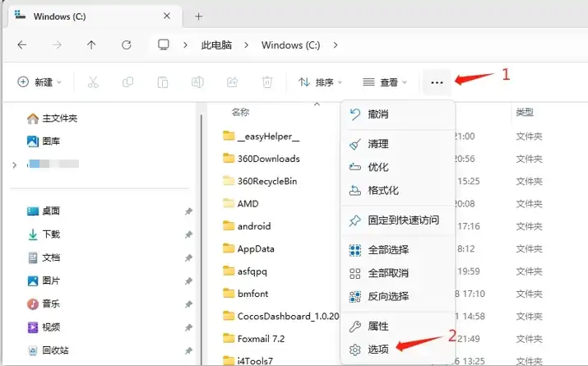Choose 全部取消 (Select none) menu item
588x366 pixels.
[398, 273]
